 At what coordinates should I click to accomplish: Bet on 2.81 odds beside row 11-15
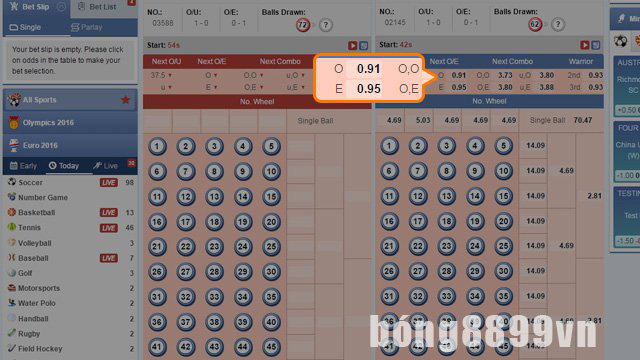(x=594, y=196)
